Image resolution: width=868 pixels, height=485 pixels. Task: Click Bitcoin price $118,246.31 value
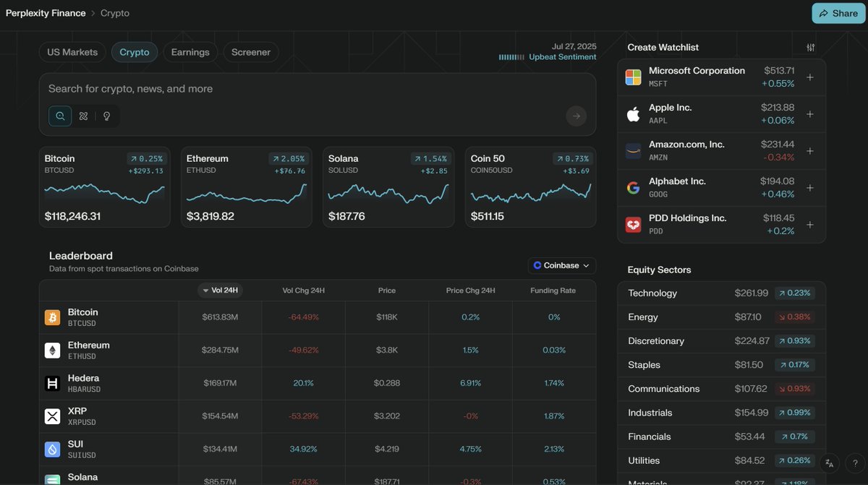72,216
